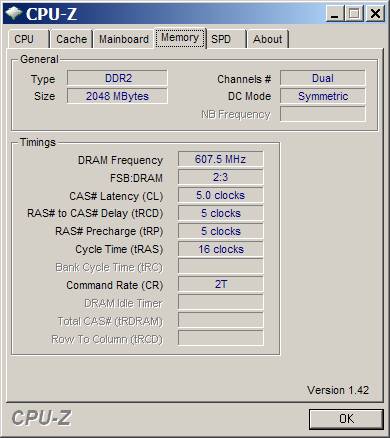
Task: Click the Command Rate (CR) label
Action: point(115,285)
